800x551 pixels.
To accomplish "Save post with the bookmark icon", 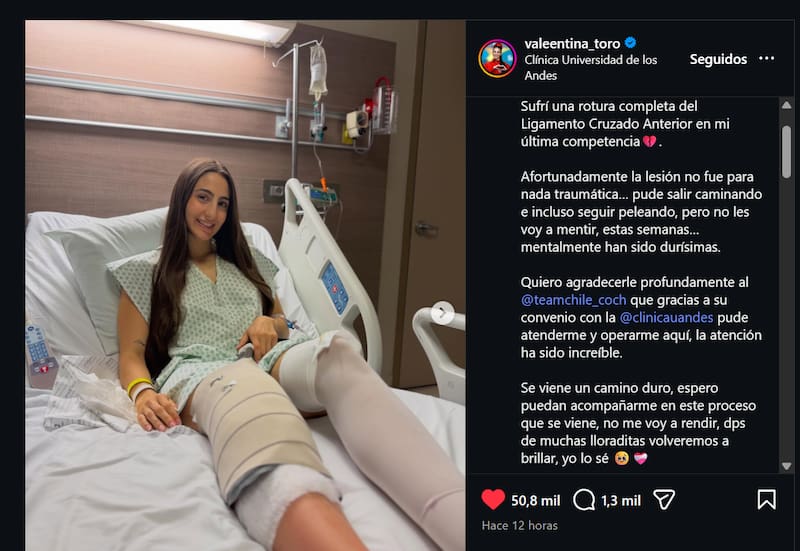I will point(766,500).
